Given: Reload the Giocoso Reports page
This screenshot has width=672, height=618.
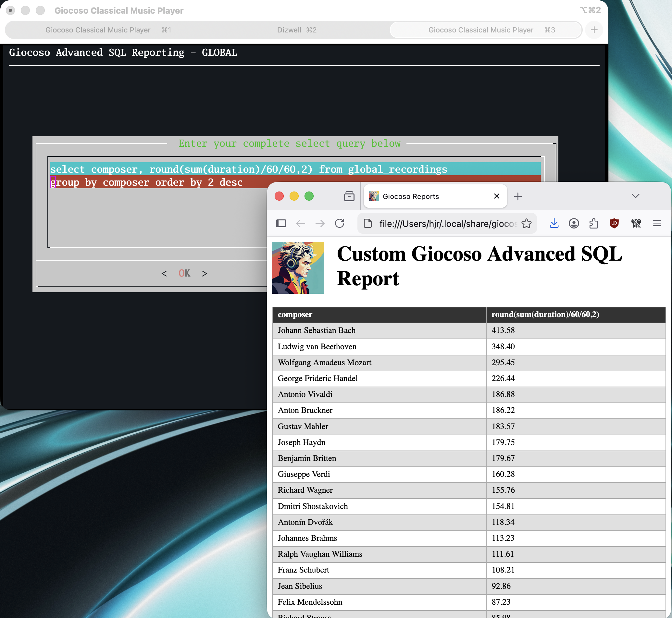Looking at the screenshot, I should (x=340, y=223).
